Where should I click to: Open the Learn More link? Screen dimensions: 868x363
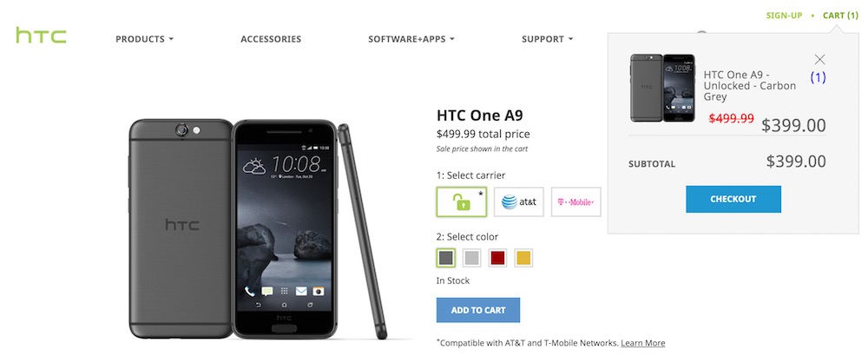(642, 343)
